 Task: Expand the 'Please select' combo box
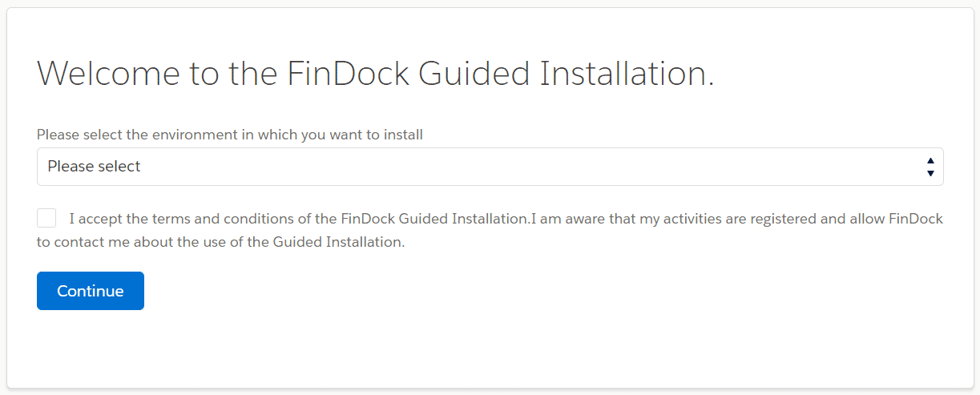[x=490, y=167]
